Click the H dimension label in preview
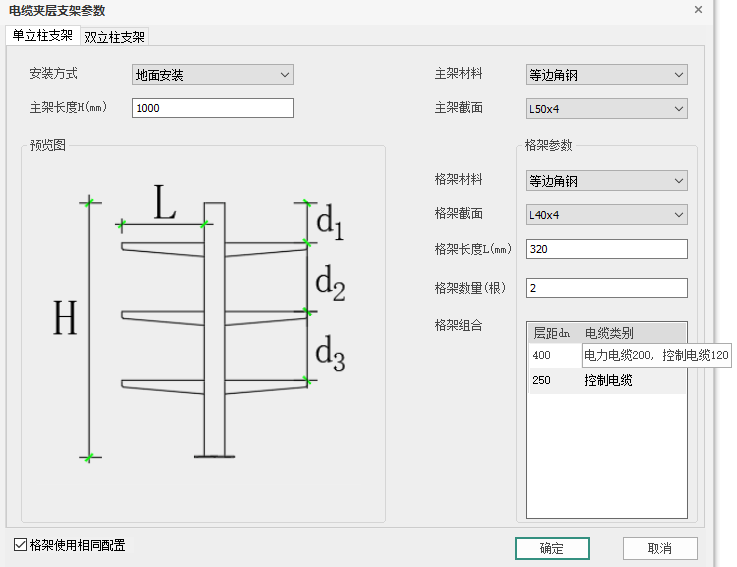The image size is (737, 567). (x=65, y=319)
